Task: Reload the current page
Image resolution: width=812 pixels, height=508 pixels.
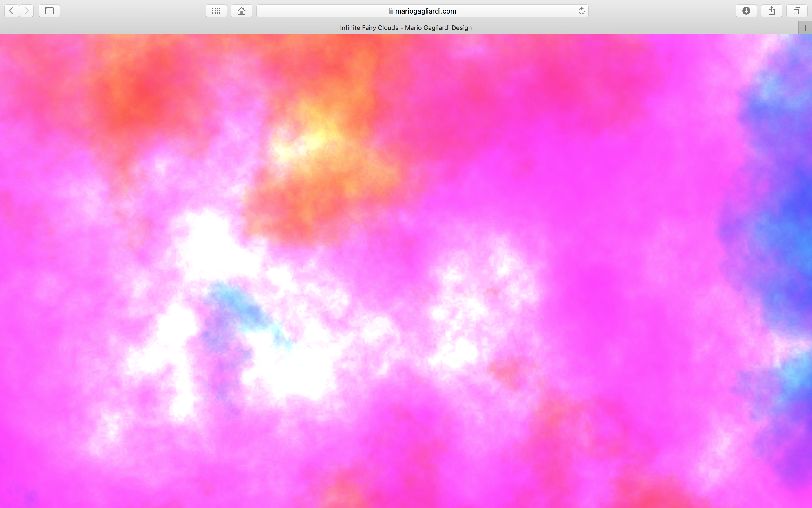Action: pyautogui.click(x=581, y=11)
